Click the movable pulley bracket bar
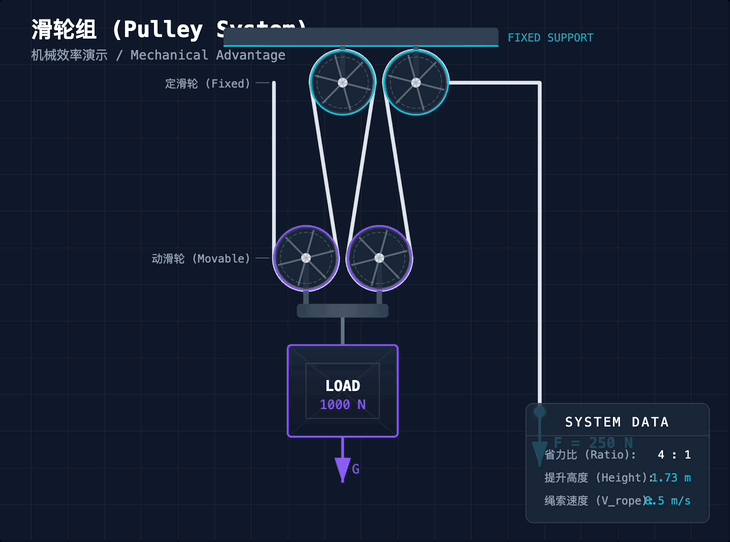 pos(343,310)
